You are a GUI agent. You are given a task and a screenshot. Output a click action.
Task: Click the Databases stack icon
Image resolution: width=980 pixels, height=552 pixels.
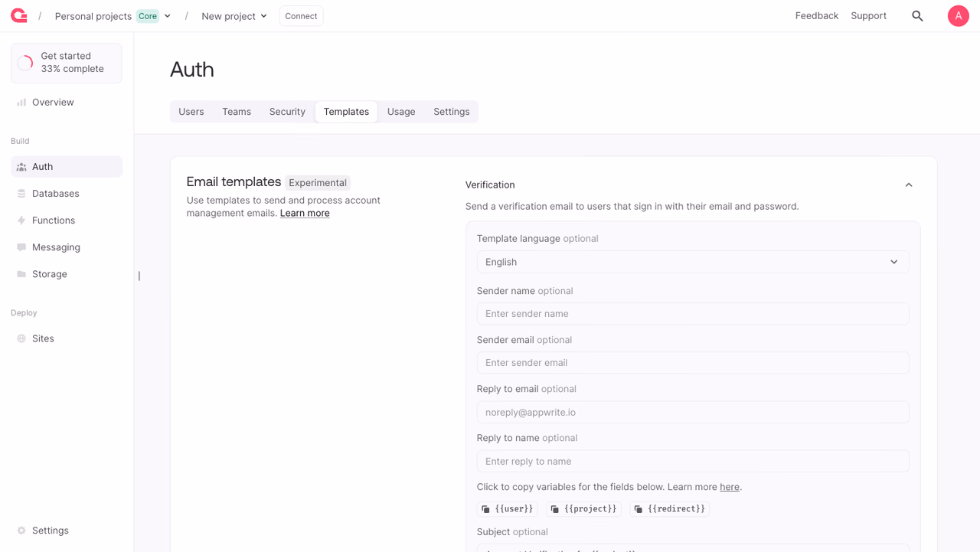[21, 194]
